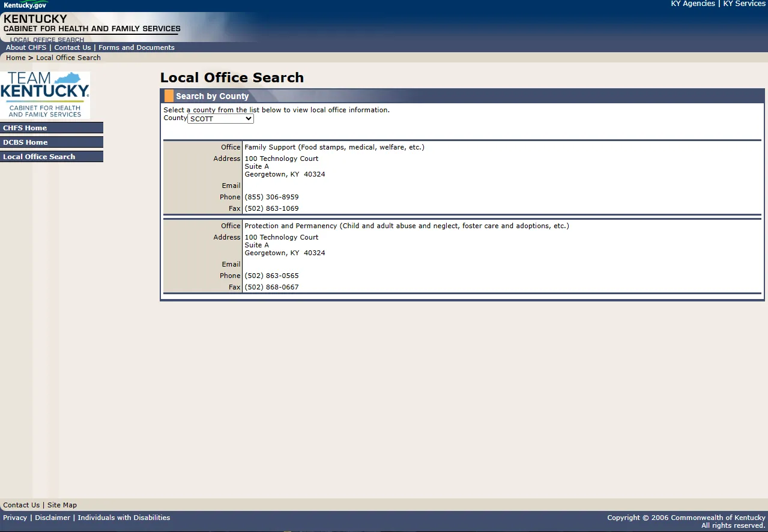Select Local Office Search sidebar item
This screenshot has height=532, width=768.
coord(52,157)
